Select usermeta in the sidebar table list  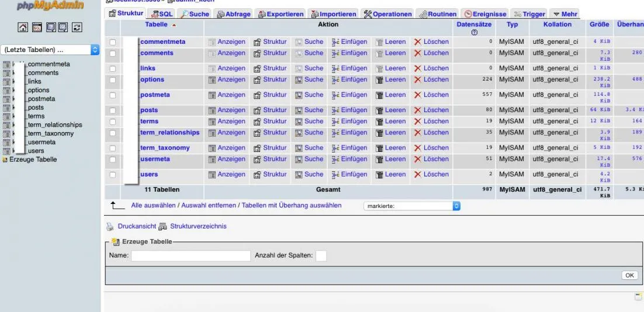pyautogui.click(x=41, y=142)
